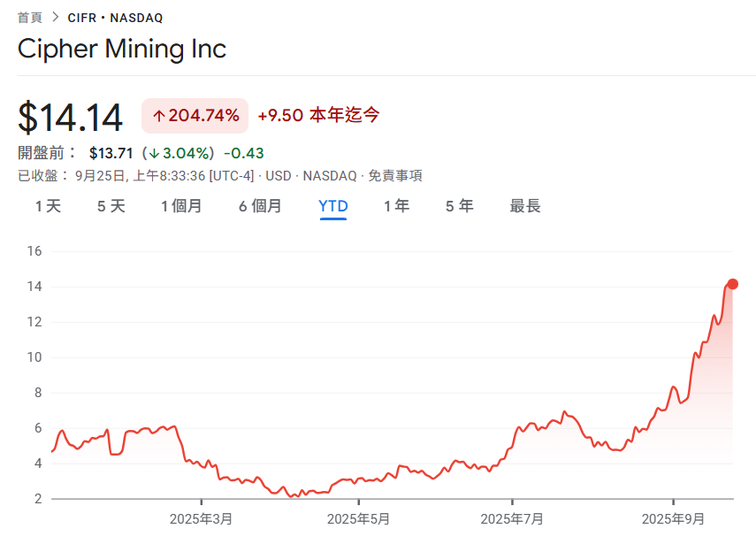Click the $14.14 price display
This screenshot has width=756, height=544.
pos(71,115)
